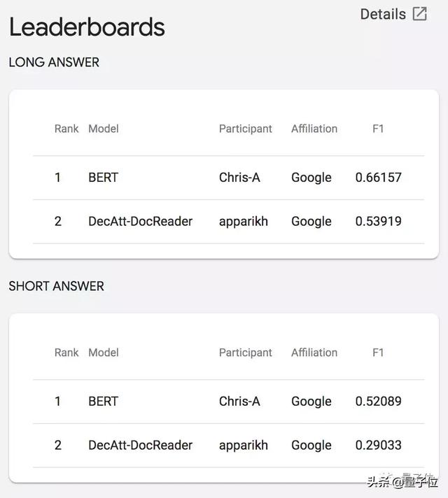Image resolution: width=448 pixels, height=498 pixels.
Task: Click Chris-A participant in Long Answer table
Action: [x=239, y=177]
